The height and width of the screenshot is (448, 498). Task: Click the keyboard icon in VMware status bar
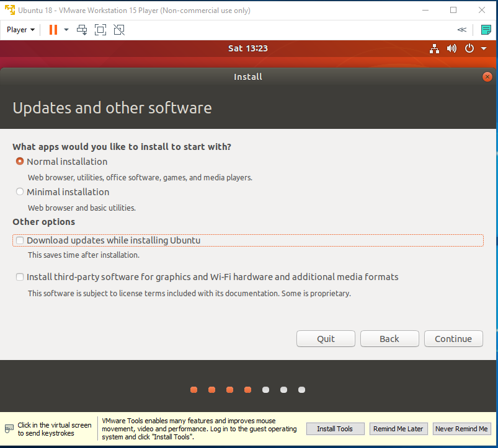[x=9, y=429]
